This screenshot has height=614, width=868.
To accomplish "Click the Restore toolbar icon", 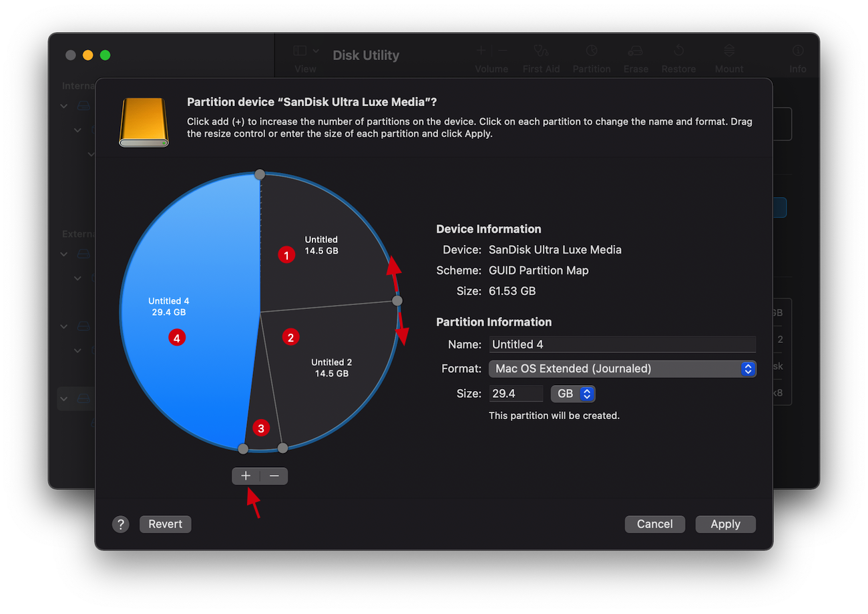I will coord(678,51).
